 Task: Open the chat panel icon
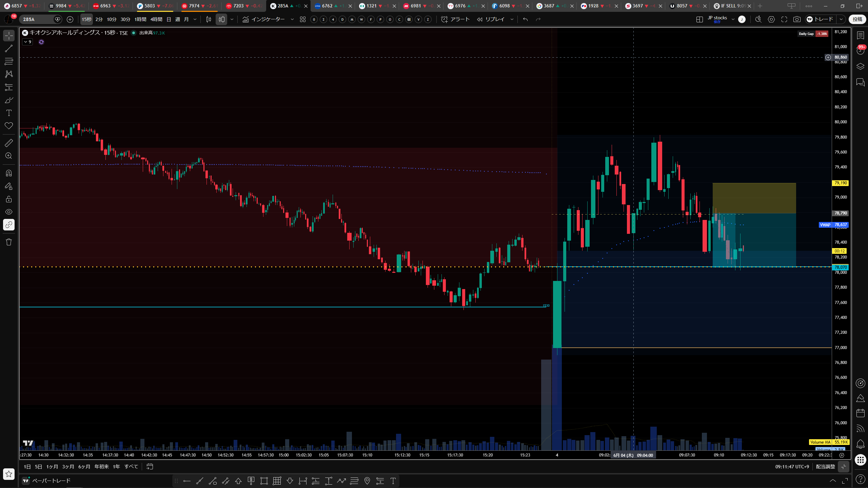point(860,82)
